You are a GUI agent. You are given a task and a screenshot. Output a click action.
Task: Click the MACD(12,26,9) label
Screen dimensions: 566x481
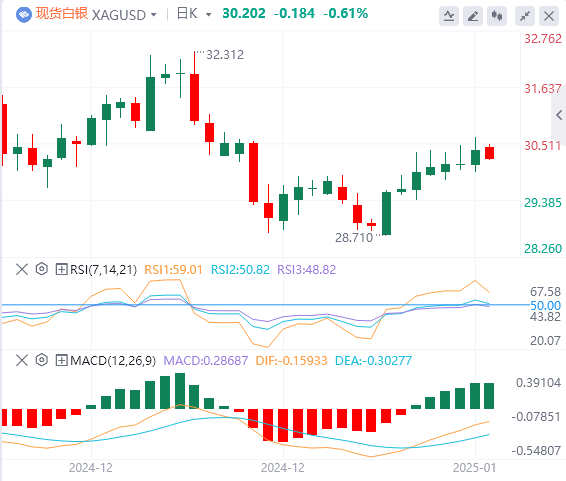(113, 360)
